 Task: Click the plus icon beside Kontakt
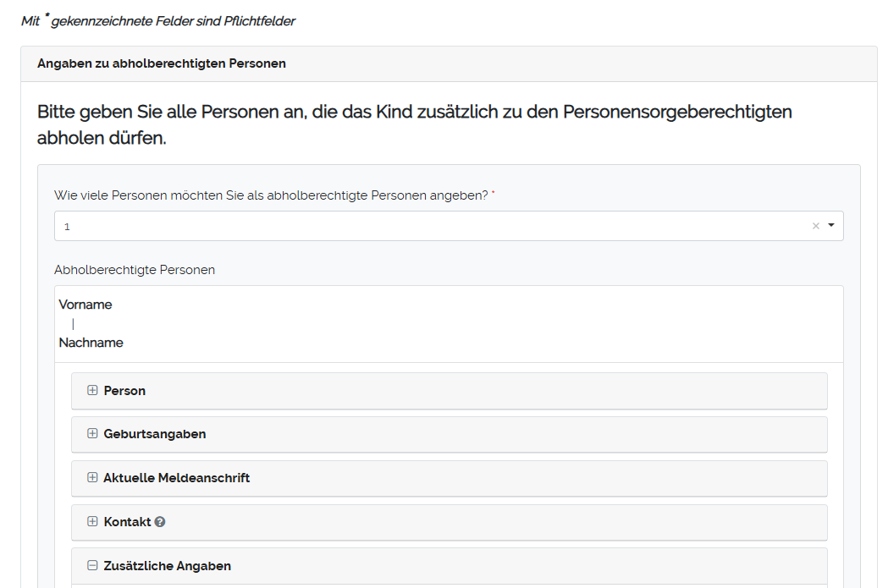[x=93, y=521]
